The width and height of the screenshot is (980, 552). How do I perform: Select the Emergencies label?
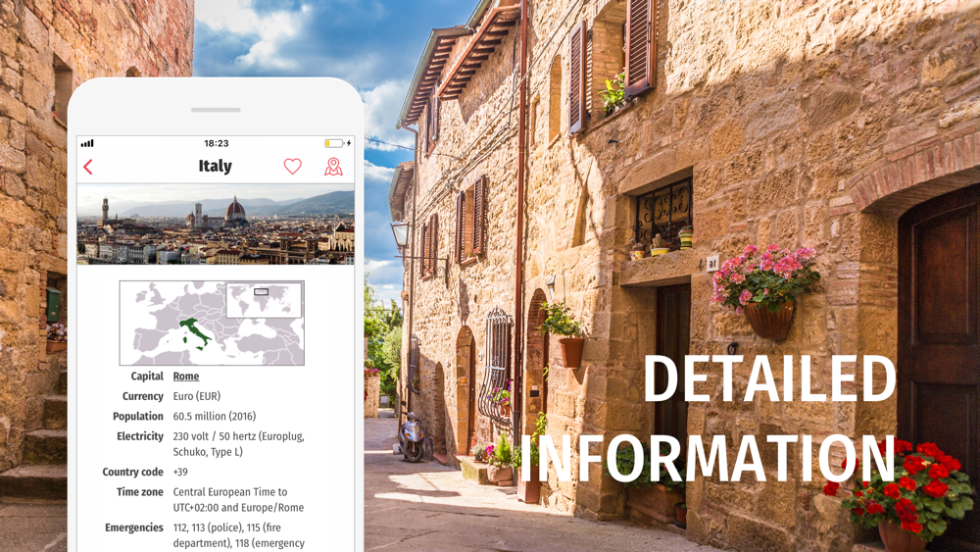[x=134, y=527]
